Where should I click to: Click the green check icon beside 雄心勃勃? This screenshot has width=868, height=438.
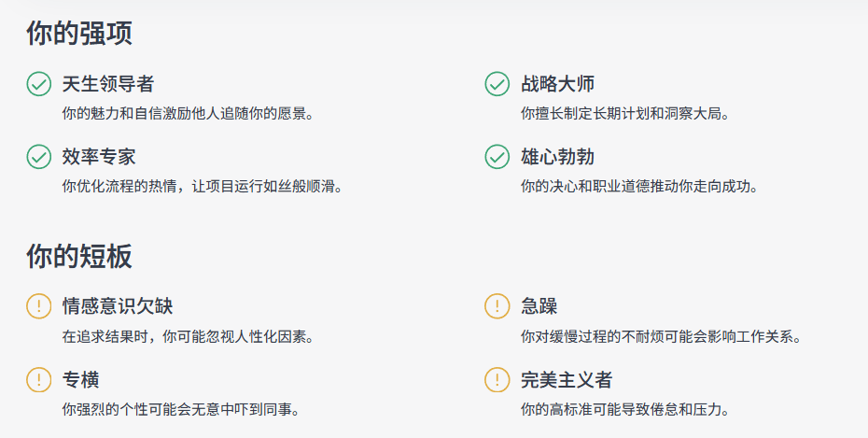[x=497, y=157]
